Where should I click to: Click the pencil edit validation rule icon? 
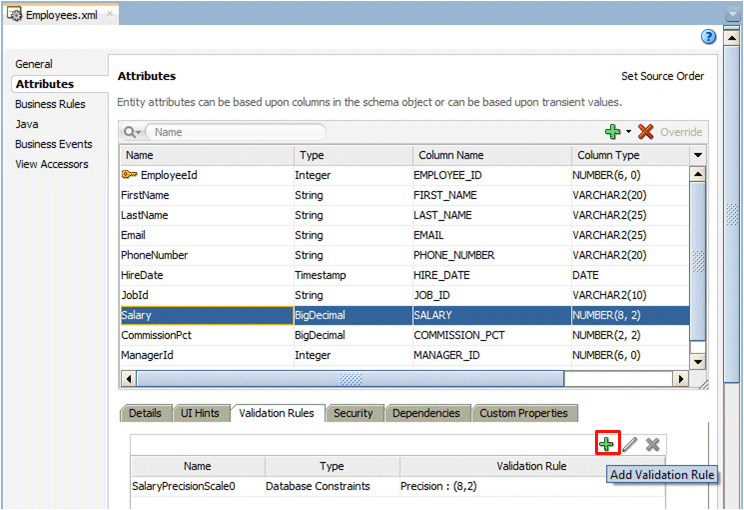tap(630, 445)
